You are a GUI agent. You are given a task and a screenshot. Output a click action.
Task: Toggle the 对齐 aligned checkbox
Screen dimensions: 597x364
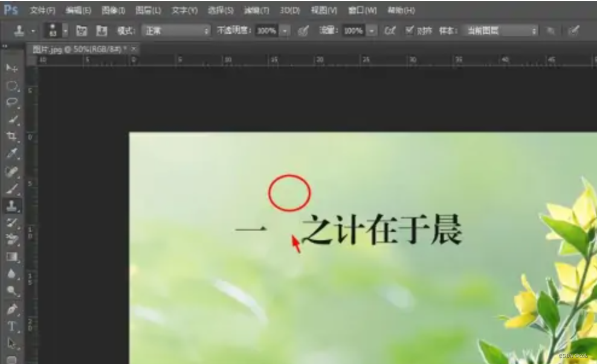[x=409, y=30]
